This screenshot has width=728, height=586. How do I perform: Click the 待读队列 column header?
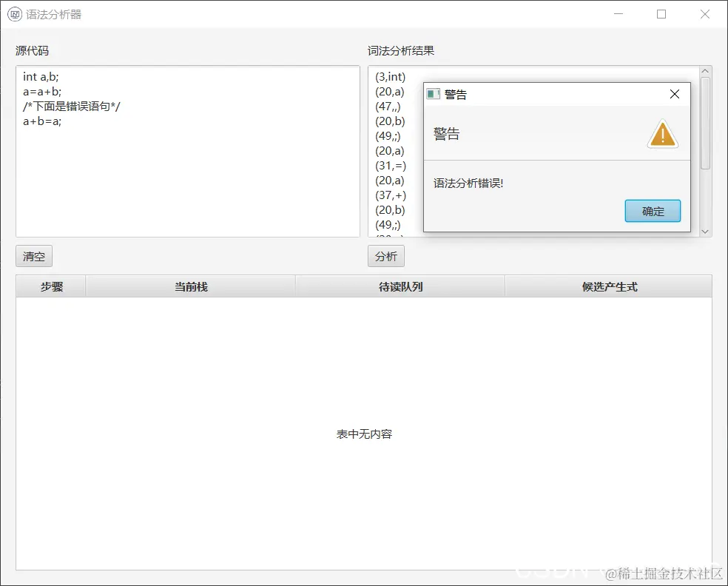point(400,286)
